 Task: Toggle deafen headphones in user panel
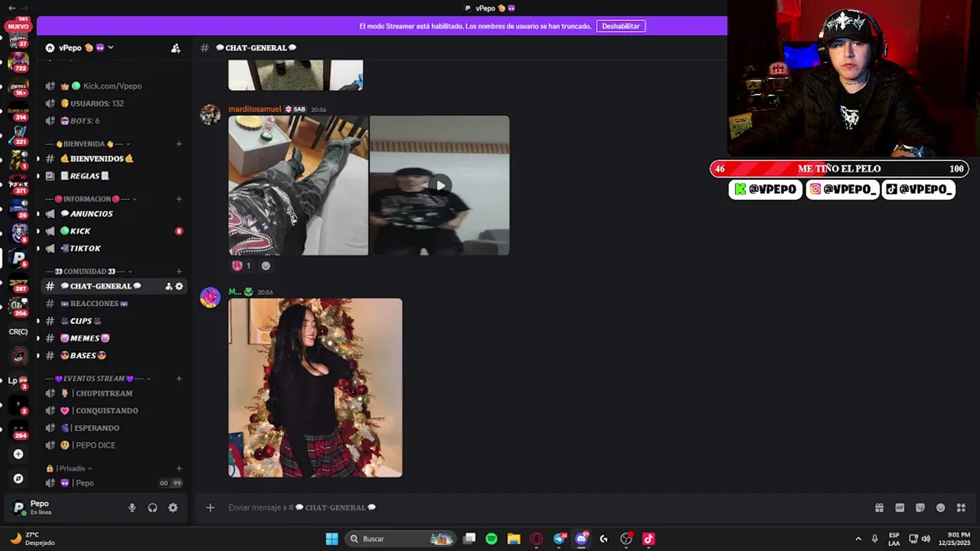152,507
